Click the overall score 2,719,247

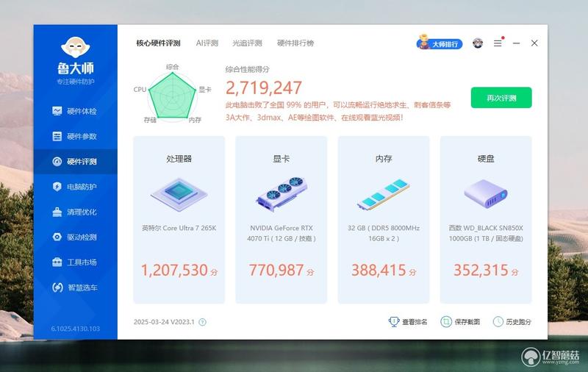click(264, 88)
